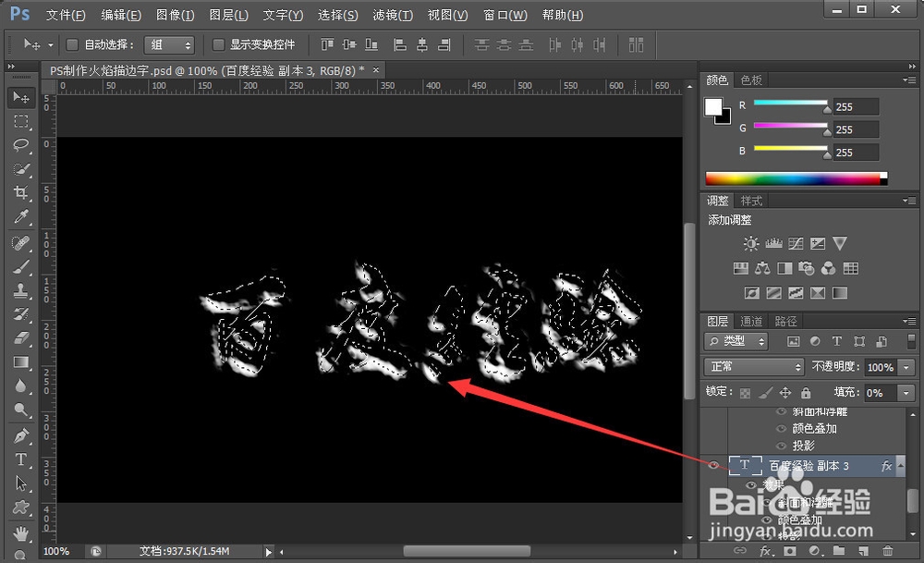Select the Horizontal Type tool
Image resolution: width=924 pixels, height=563 pixels.
coord(21,459)
